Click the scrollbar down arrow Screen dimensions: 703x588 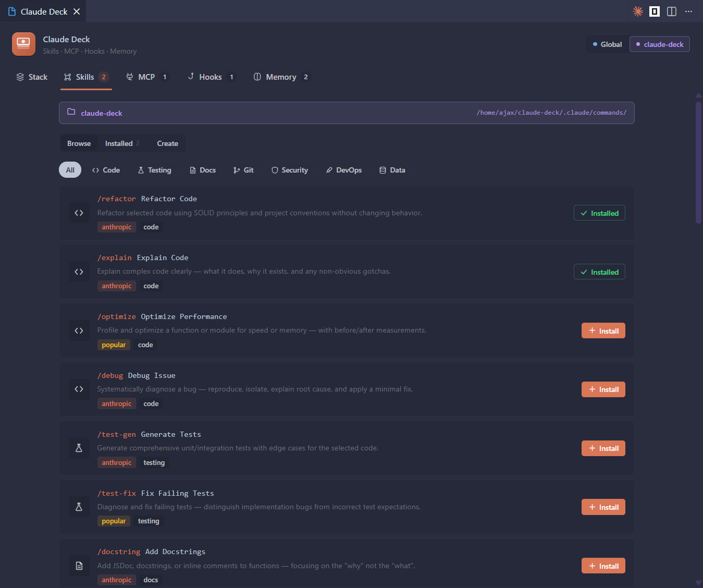(698, 583)
